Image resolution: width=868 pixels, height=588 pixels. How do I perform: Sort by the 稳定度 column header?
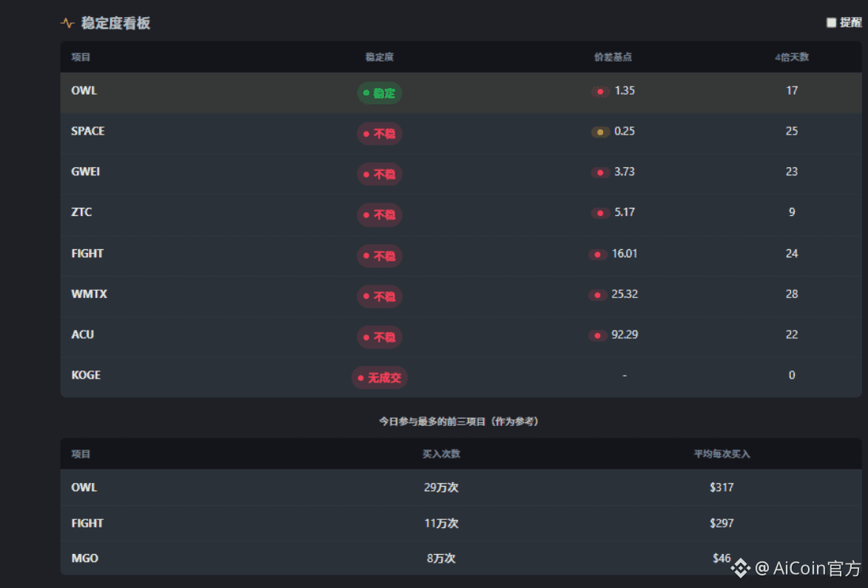[380, 57]
